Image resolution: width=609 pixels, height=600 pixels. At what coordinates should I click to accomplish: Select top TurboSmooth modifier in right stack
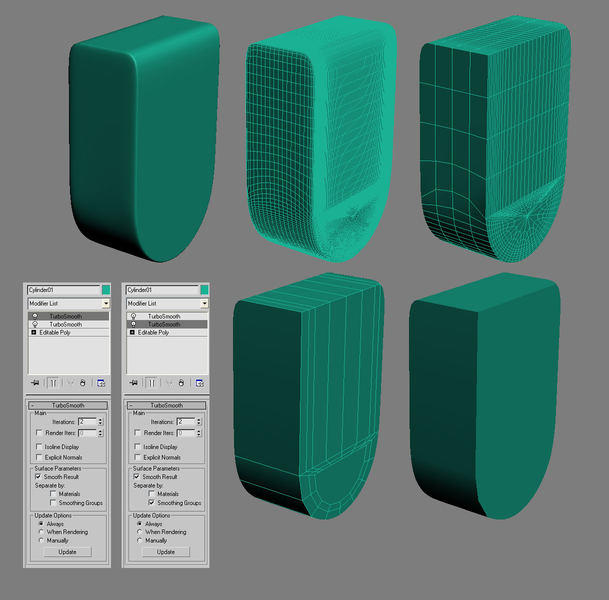(x=167, y=316)
